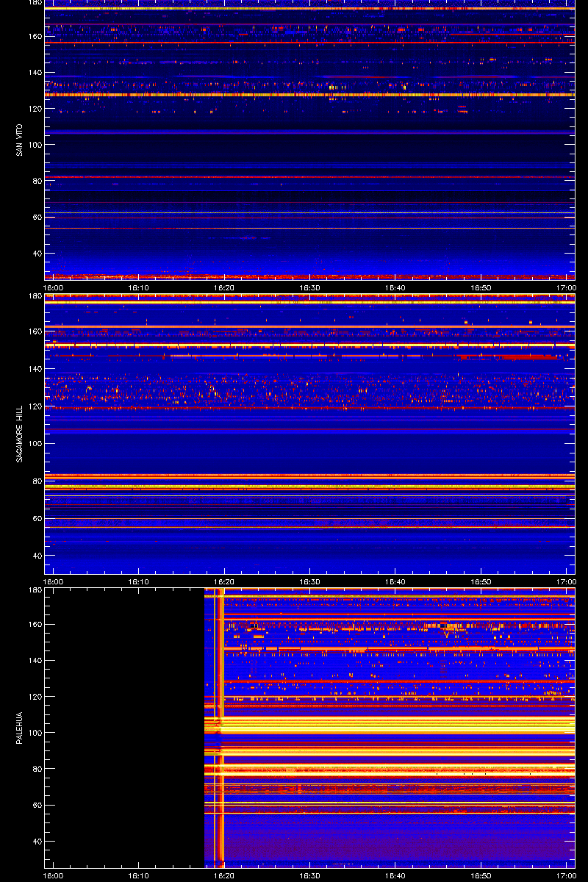Pick the 16:00 tick of Palehua panel
Screen dimensions: 588x882
[53, 875]
